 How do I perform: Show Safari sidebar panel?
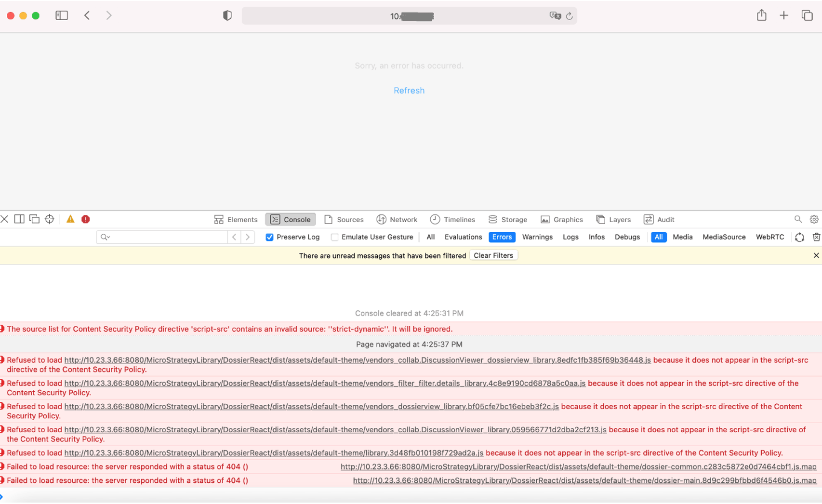(x=62, y=16)
